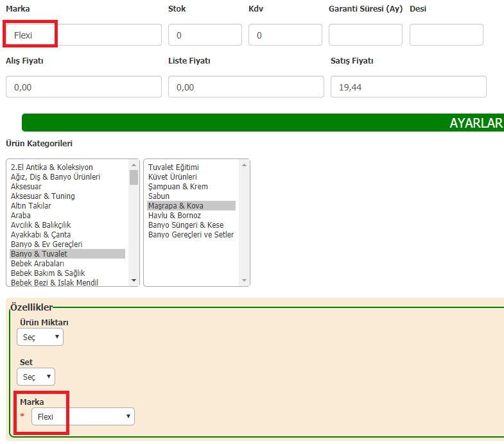504x444 pixels.
Task: Open the Ürün Miktarı dropdown
Action: 40,337
